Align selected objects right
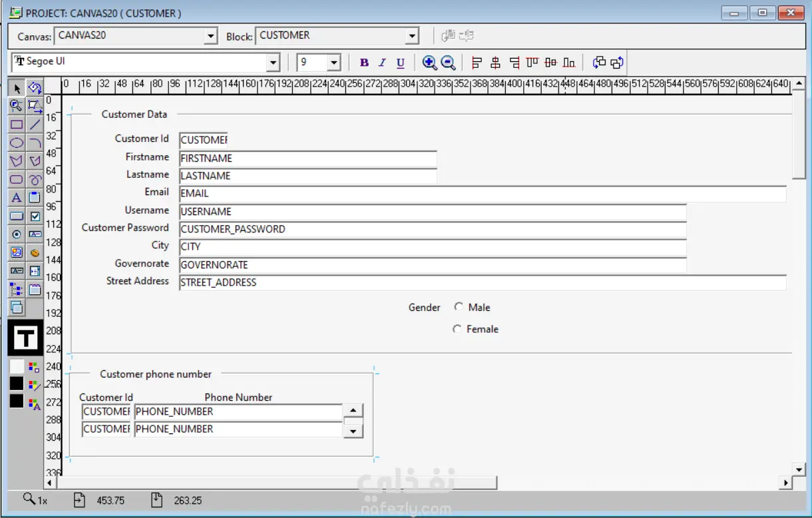Screen dimensions: 812x518 [514, 63]
